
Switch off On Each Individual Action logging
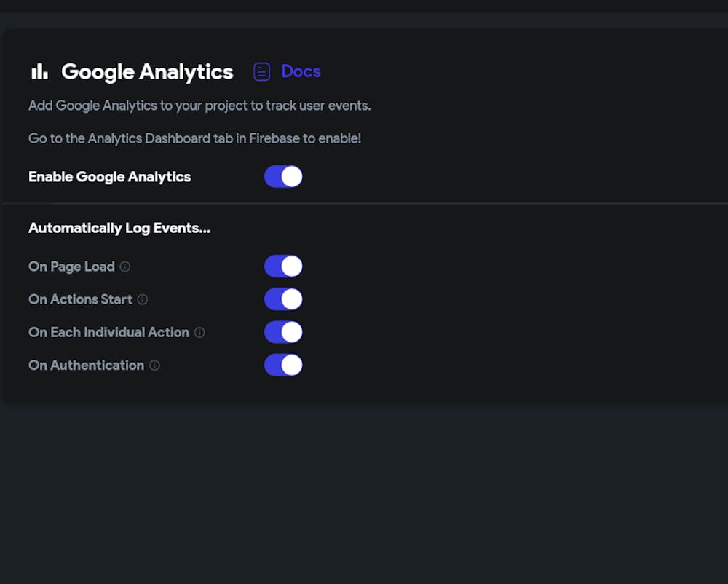tap(283, 332)
